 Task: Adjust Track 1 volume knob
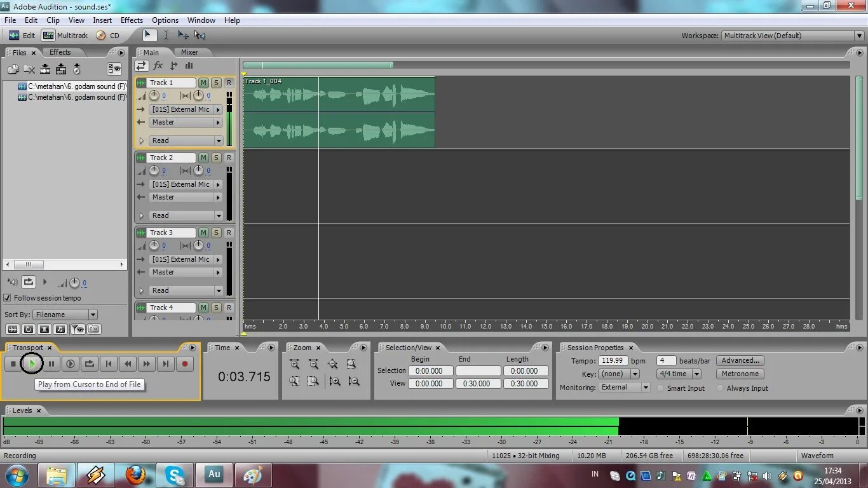point(154,96)
